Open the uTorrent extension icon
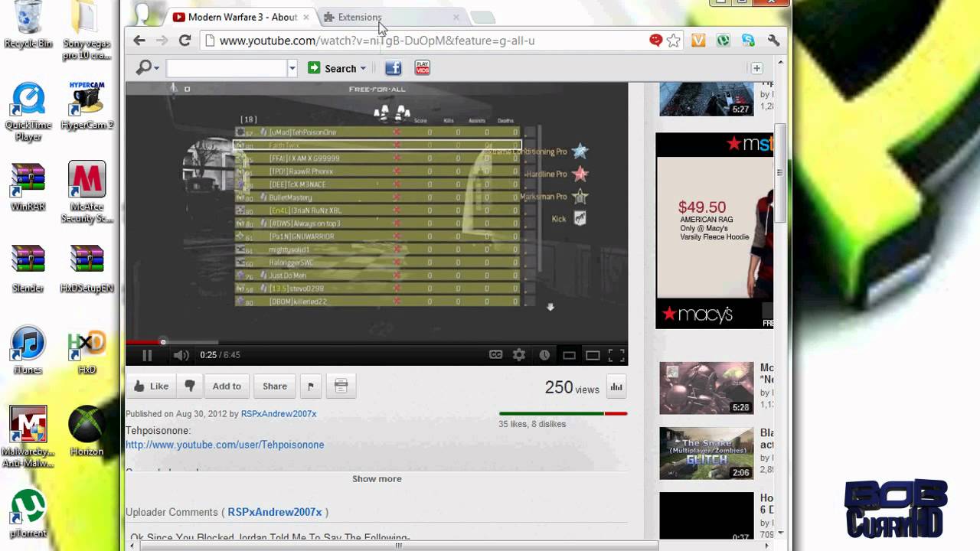The image size is (980, 551). coord(724,41)
